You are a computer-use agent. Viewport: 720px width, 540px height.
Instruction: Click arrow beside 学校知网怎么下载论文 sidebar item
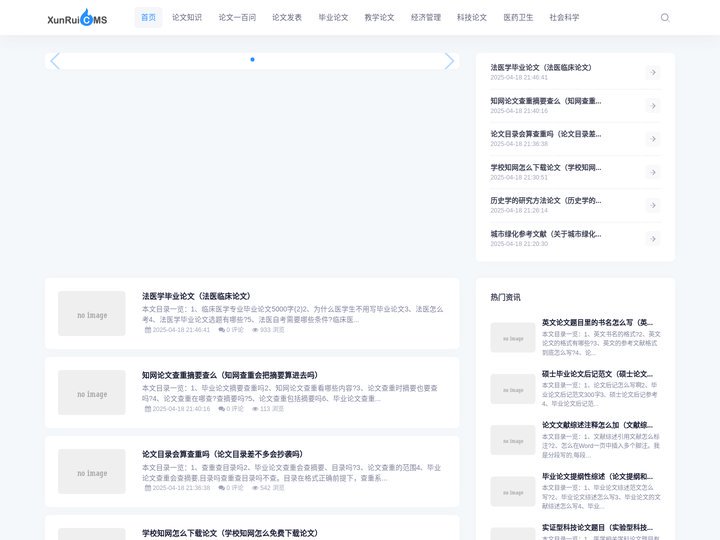652,172
